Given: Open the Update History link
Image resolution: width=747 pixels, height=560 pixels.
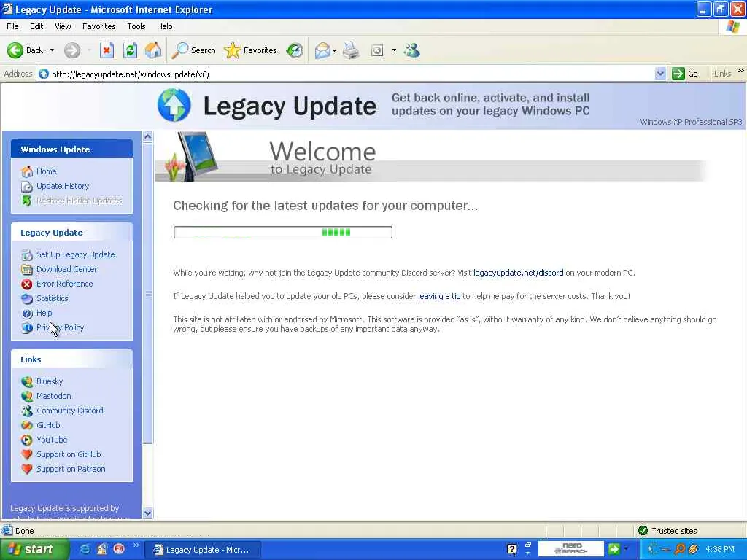Looking at the screenshot, I should click(x=63, y=186).
